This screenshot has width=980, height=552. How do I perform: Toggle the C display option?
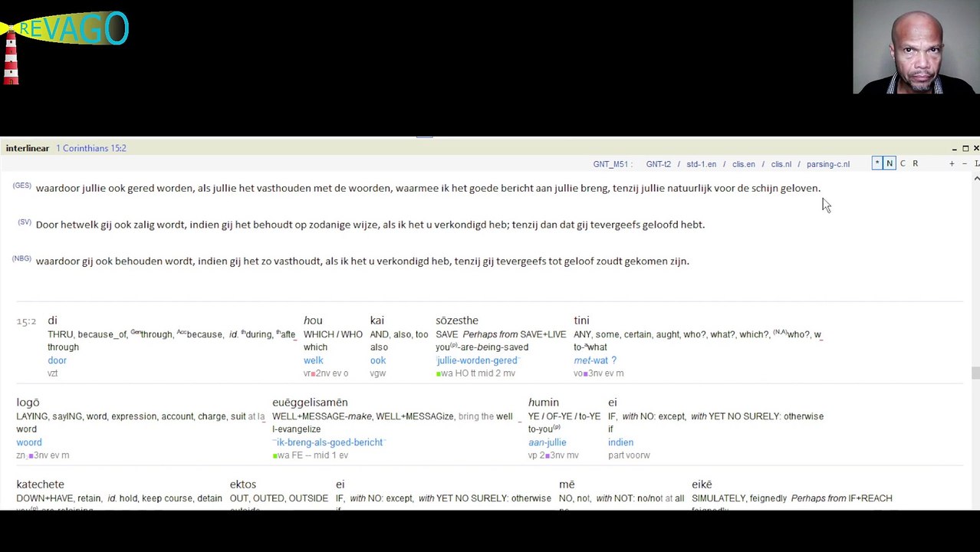click(x=903, y=163)
